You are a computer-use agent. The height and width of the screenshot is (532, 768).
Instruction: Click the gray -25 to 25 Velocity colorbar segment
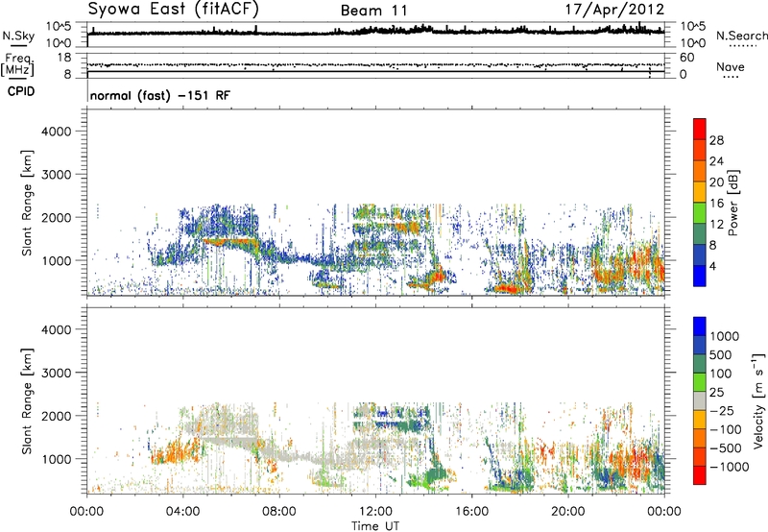[700, 400]
